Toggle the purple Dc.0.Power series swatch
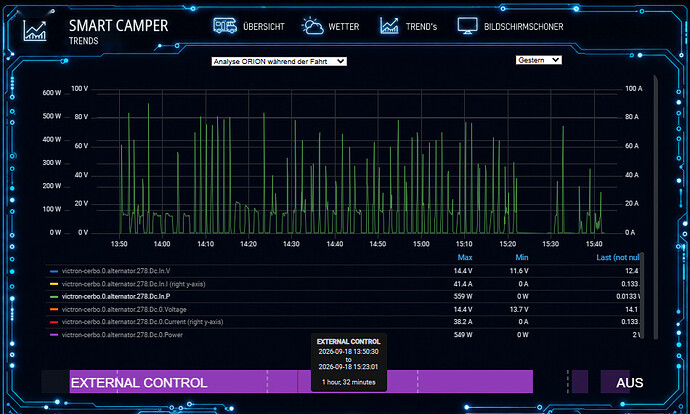 (x=55, y=335)
